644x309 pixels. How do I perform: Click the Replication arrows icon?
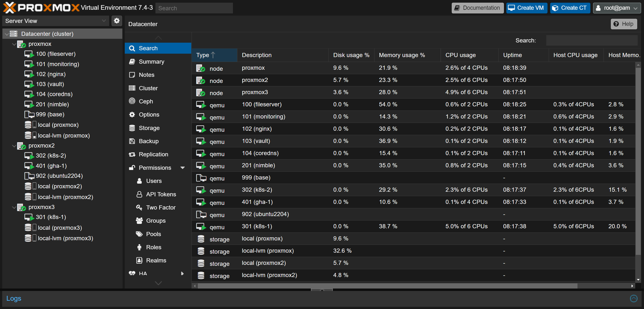tap(132, 154)
